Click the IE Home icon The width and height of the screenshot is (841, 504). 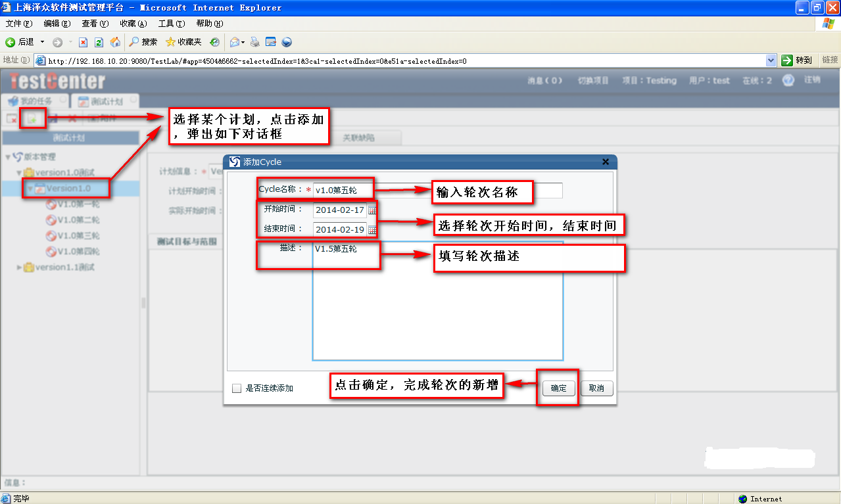115,42
